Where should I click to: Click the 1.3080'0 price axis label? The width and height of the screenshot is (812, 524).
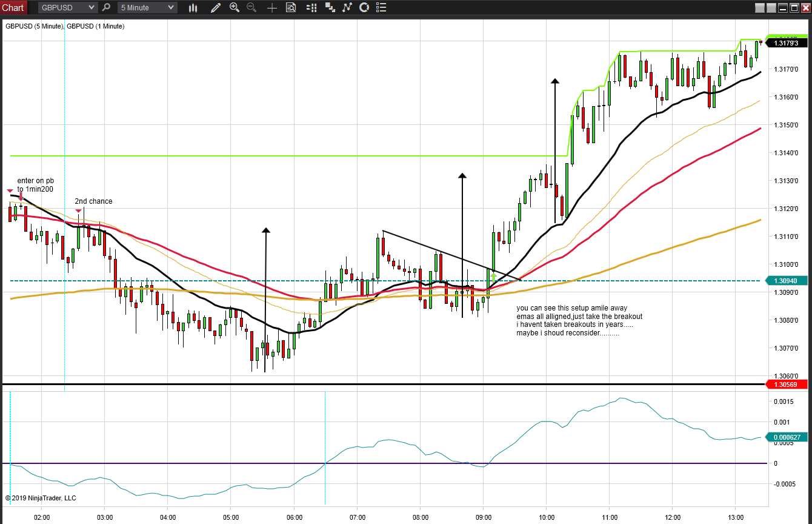pos(788,320)
